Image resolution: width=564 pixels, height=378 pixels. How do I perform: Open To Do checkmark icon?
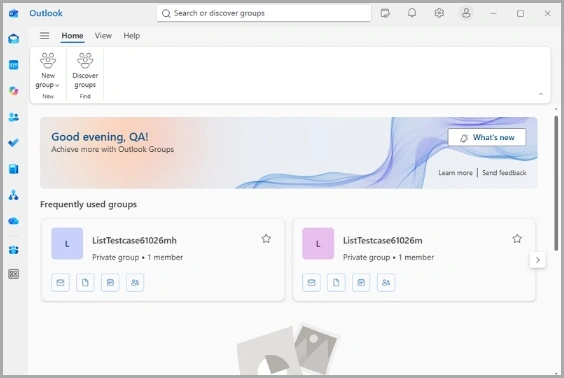click(14, 143)
